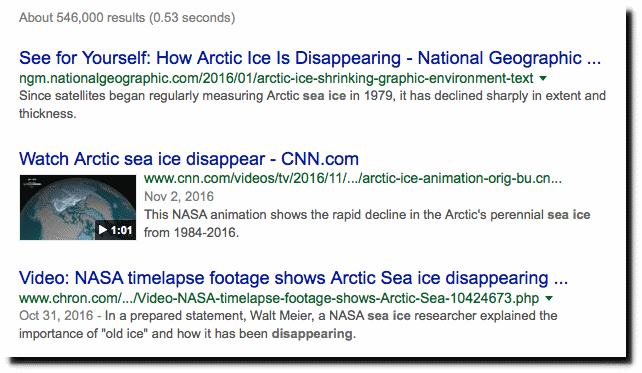
Task: Click the www.cnn.com video URL
Action: coord(353,179)
